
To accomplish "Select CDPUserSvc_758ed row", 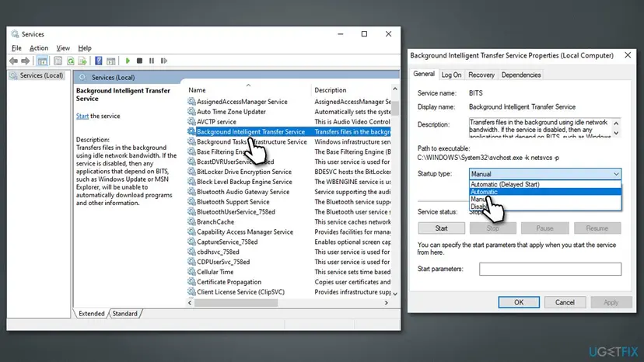I will click(x=289, y=262).
